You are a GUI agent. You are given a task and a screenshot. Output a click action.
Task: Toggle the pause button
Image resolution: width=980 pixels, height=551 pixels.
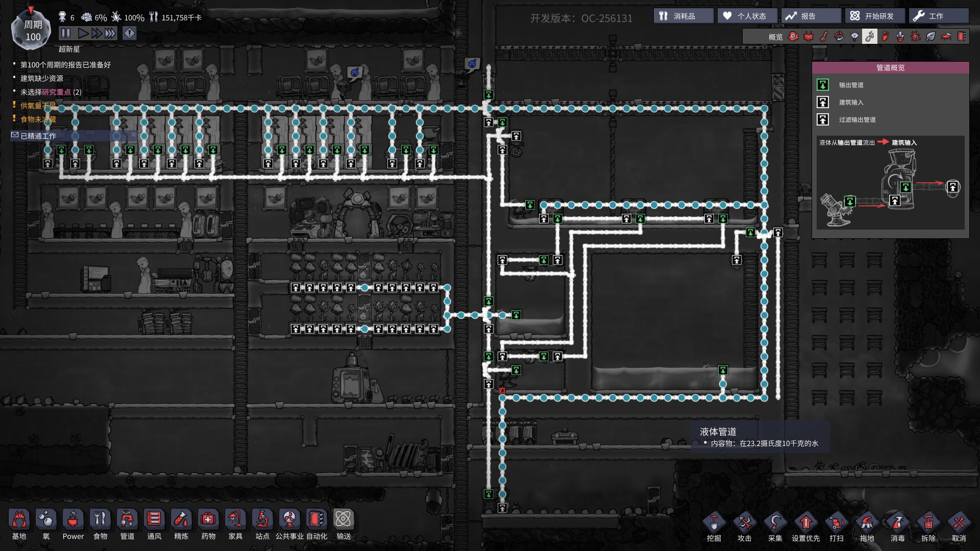[66, 34]
